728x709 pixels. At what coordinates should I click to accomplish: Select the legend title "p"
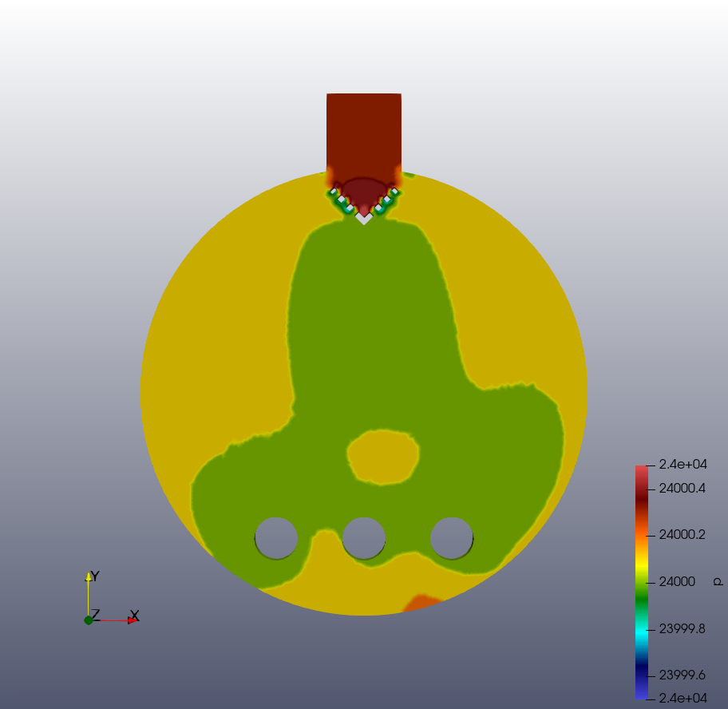[x=718, y=582]
